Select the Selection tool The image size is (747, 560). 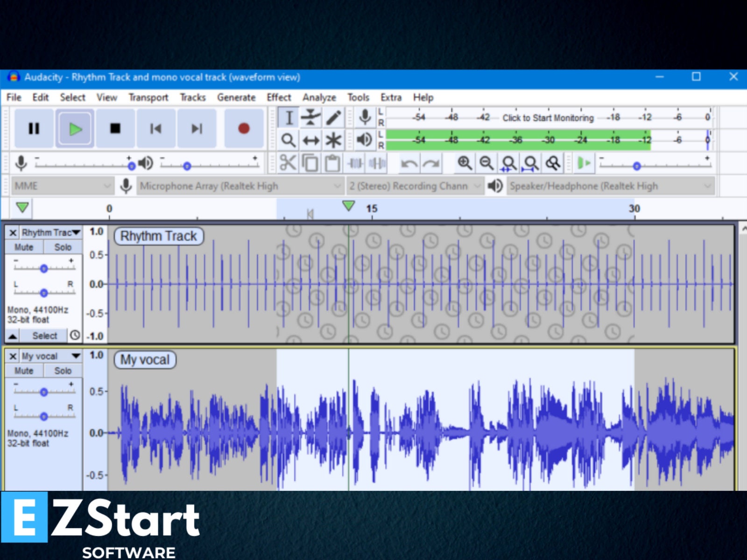289,118
